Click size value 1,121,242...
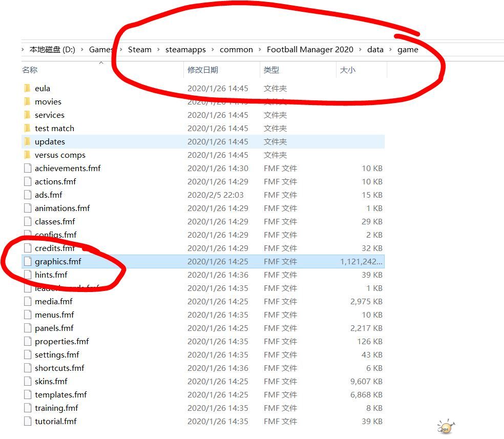Image resolution: width=504 pixels, height=439 pixels. [361, 262]
